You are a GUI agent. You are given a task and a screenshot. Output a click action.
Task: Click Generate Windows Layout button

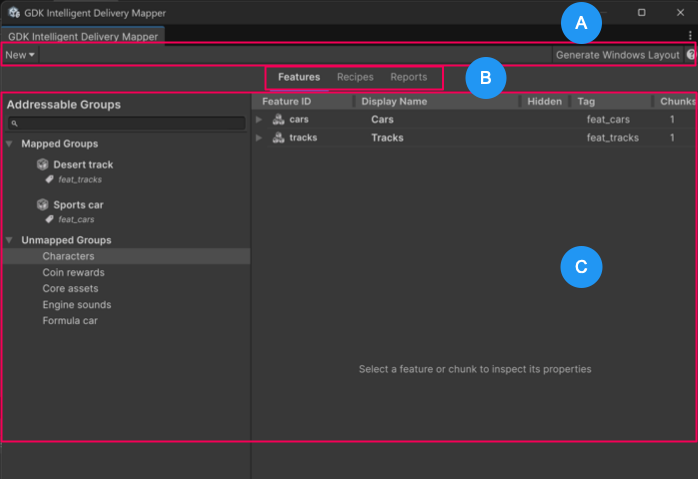click(x=617, y=55)
